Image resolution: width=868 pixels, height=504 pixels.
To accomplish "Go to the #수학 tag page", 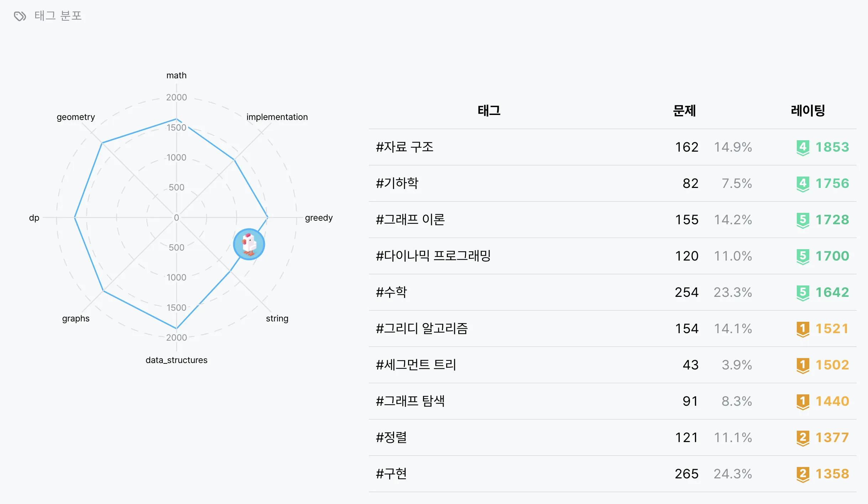I will (392, 292).
